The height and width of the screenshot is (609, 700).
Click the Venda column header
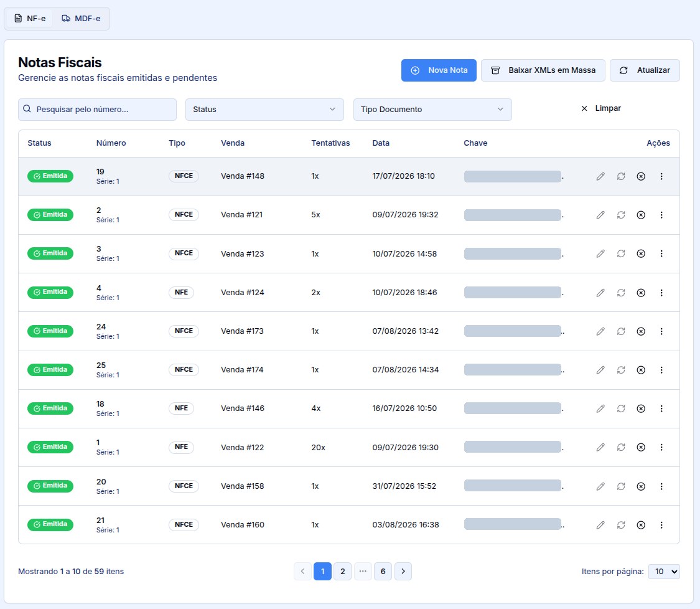point(233,143)
